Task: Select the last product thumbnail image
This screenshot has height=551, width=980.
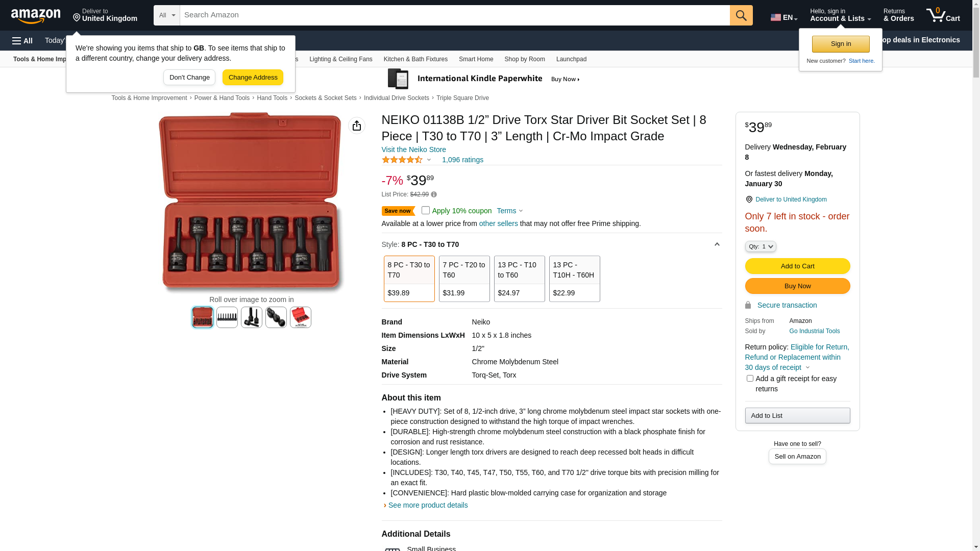Action: click(301, 317)
